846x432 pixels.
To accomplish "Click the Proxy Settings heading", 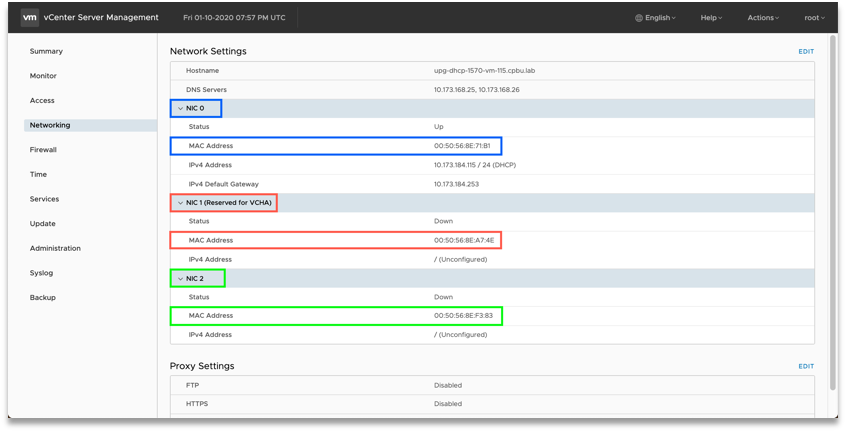I will 202,366.
